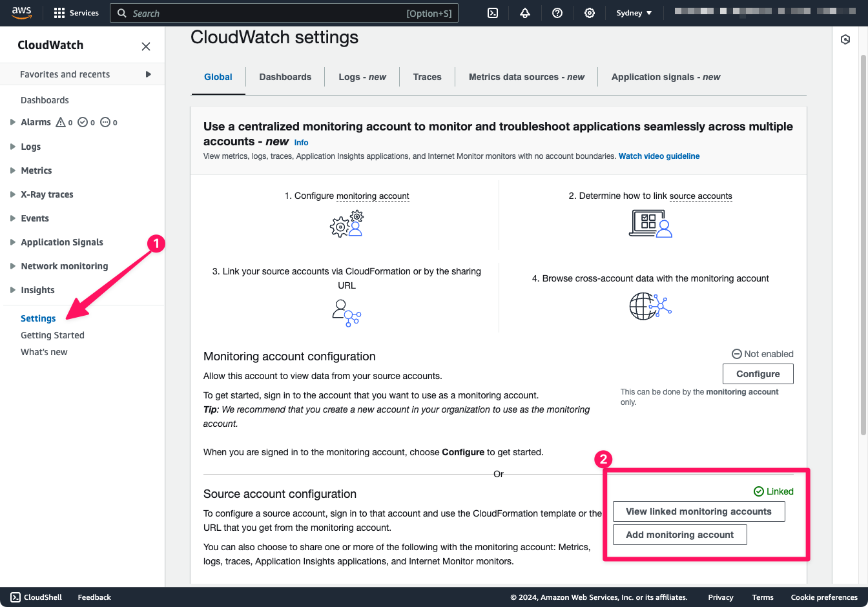Click the CloudShell icon in the footer
The image size is (868, 607).
pos(15,597)
